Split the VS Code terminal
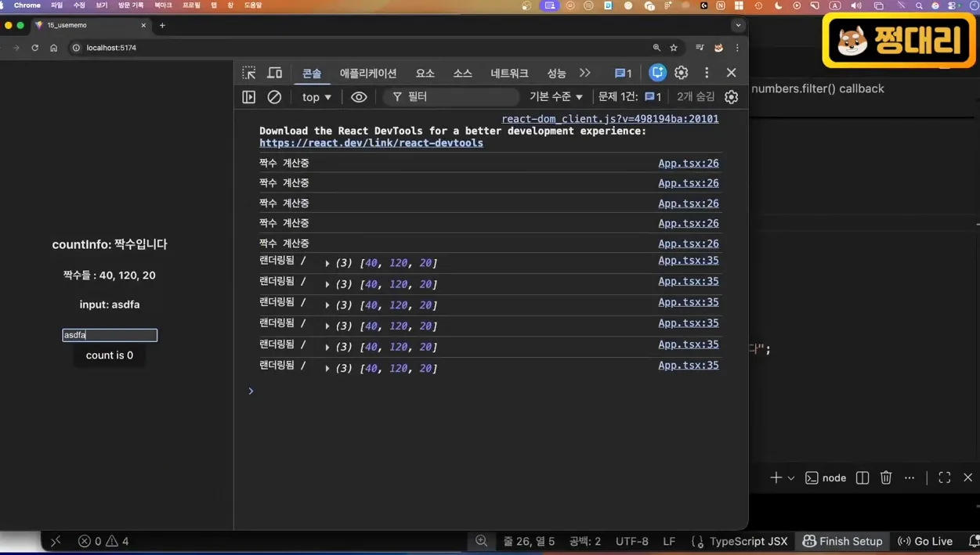Image resolution: width=980 pixels, height=555 pixels. (862, 478)
